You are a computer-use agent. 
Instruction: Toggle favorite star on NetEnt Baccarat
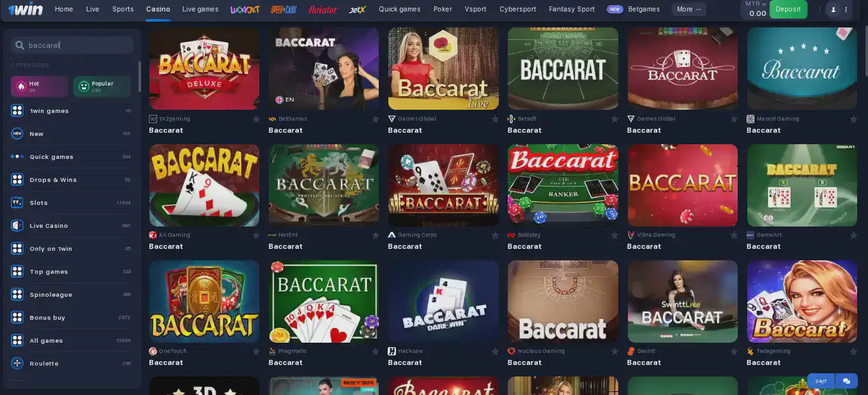pos(375,235)
